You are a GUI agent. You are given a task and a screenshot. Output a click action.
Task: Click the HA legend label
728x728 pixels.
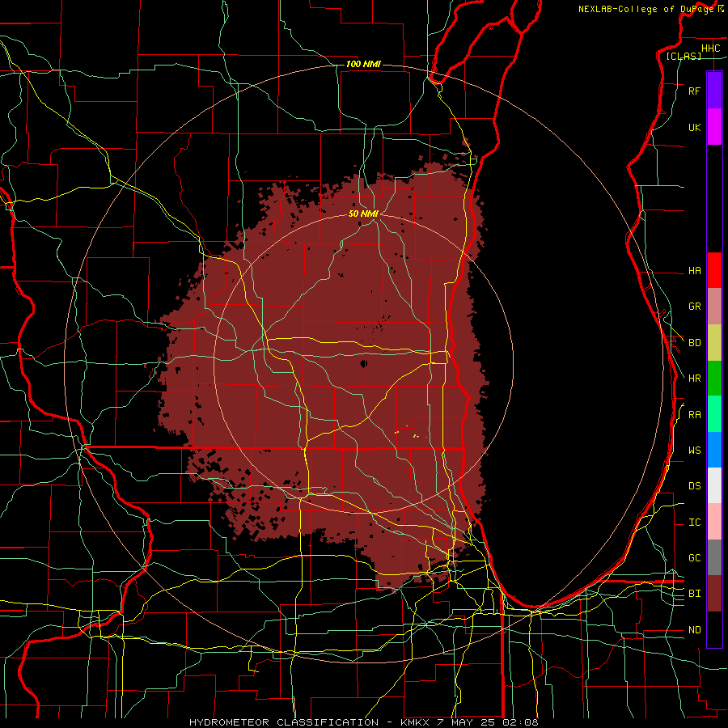point(694,270)
